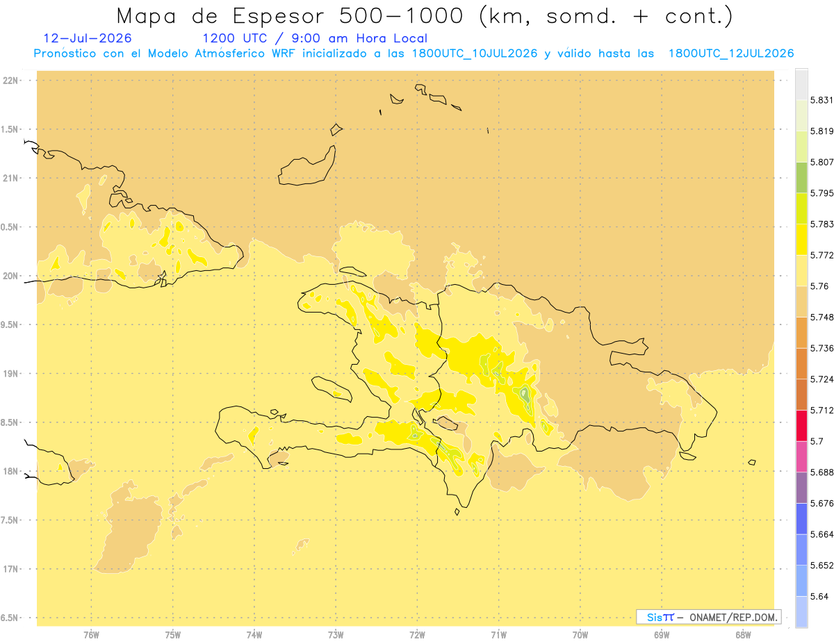Click the "73W" longitude label
Viewport: 834px width, 644px height.
336,635
